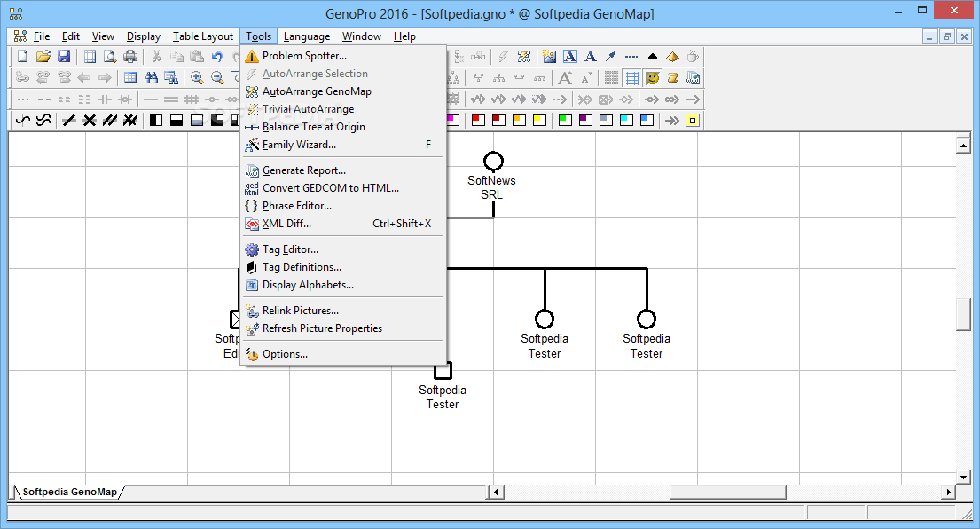Choose XML Diff menu item
The image size is (980, 529).
(343, 224)
